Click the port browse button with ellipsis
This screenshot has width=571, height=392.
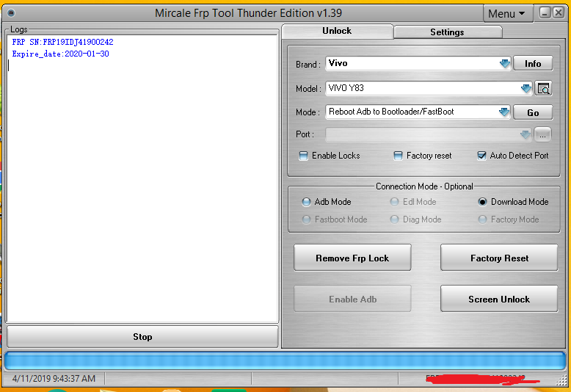[x=542, y=135]
